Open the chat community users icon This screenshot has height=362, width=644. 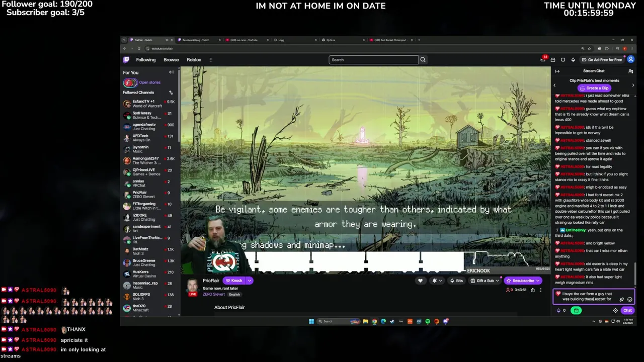630,71
